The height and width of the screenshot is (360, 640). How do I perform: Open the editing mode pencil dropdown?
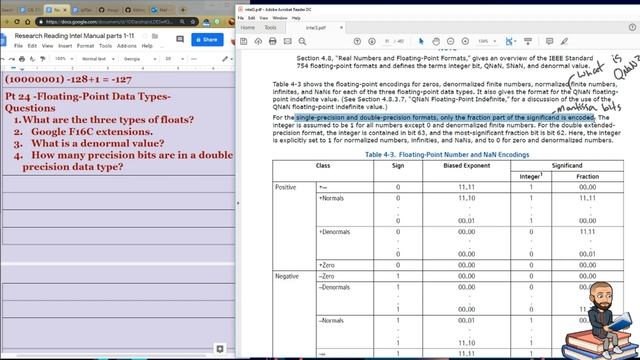click(x=227, y=59)
